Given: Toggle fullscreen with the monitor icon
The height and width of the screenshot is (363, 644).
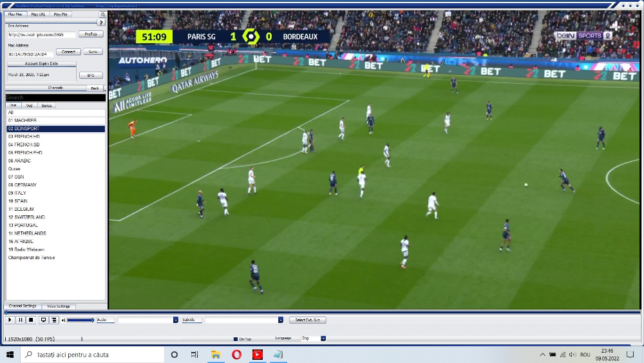Looking at the screenshot, I should point(43,320).
